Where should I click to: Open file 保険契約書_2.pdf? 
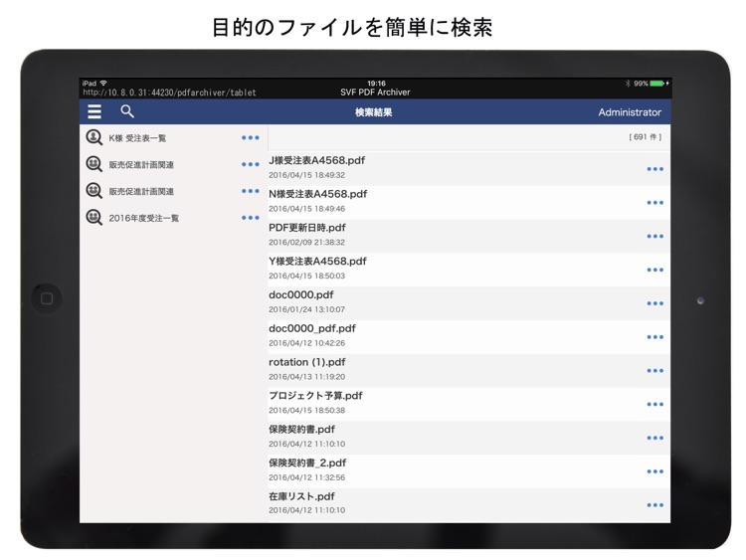[469, 471]
